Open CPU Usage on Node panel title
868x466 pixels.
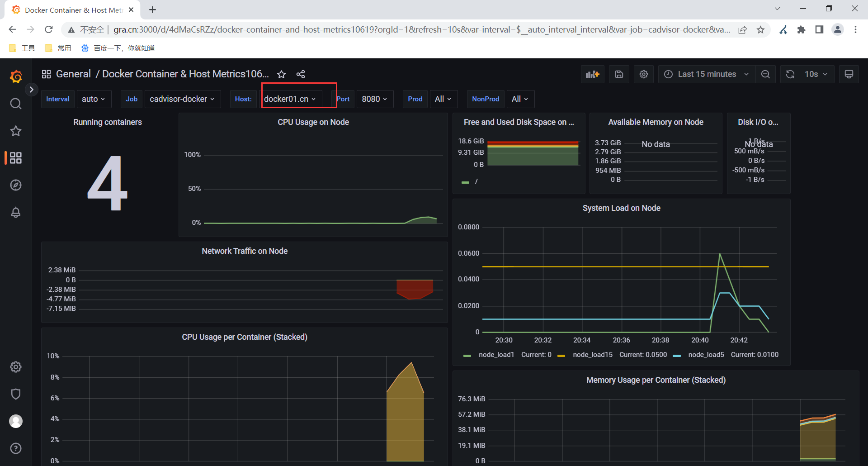click(x=313, y=122)
